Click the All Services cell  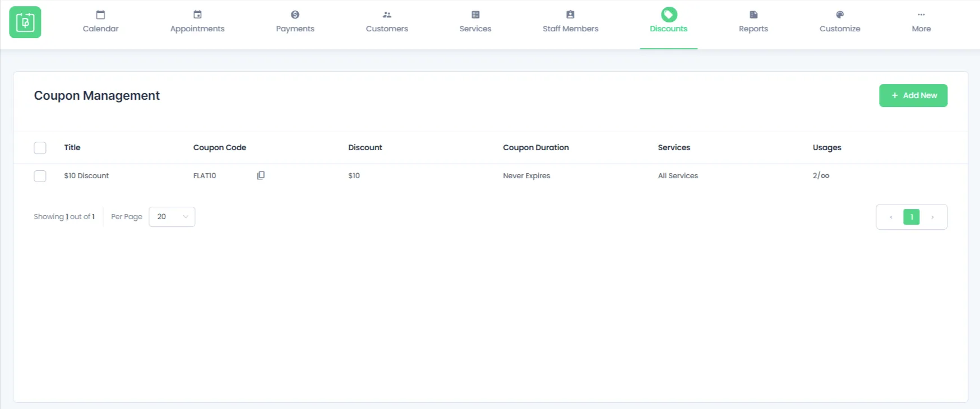coord(678,175)
